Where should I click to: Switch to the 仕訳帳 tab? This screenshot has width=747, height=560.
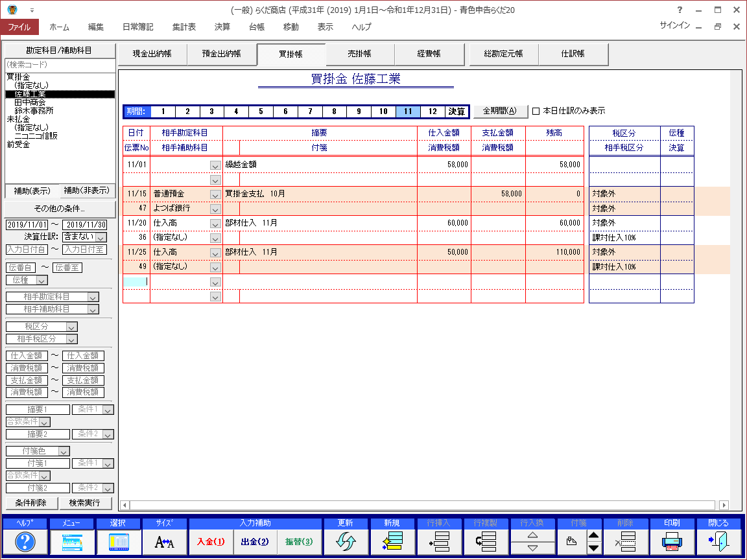coord(573,54)
